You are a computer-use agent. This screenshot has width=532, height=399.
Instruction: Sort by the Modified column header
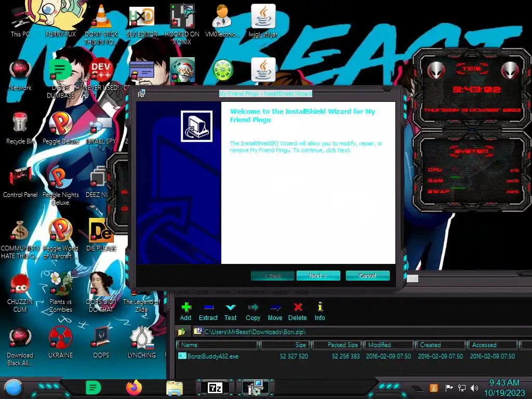pos(389,345)
